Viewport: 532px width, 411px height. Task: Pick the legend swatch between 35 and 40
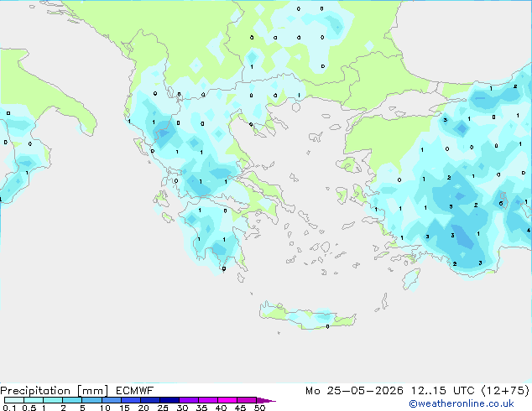(207, 400)
